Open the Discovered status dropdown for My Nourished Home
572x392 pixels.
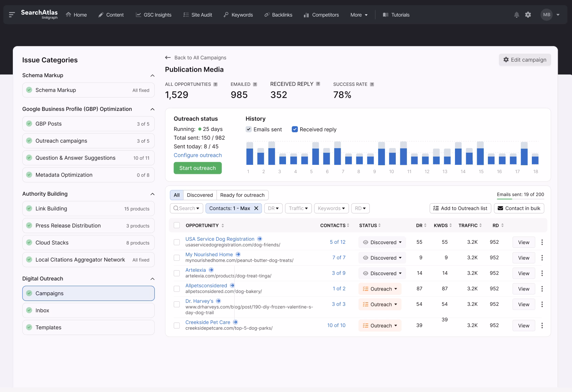coord(382,258)
